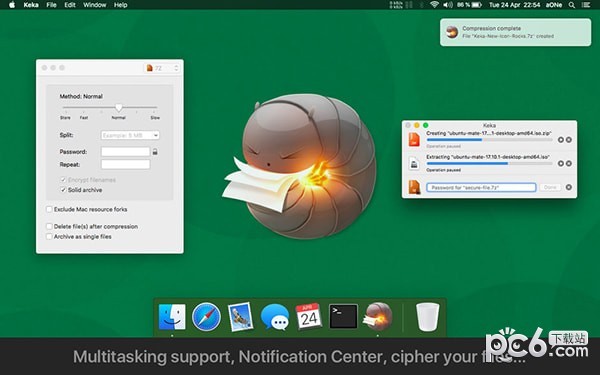Enable Exclude Mac resource forks
Image resolution: width=600 pixels, height=375 pixels.
coord(49,209)
